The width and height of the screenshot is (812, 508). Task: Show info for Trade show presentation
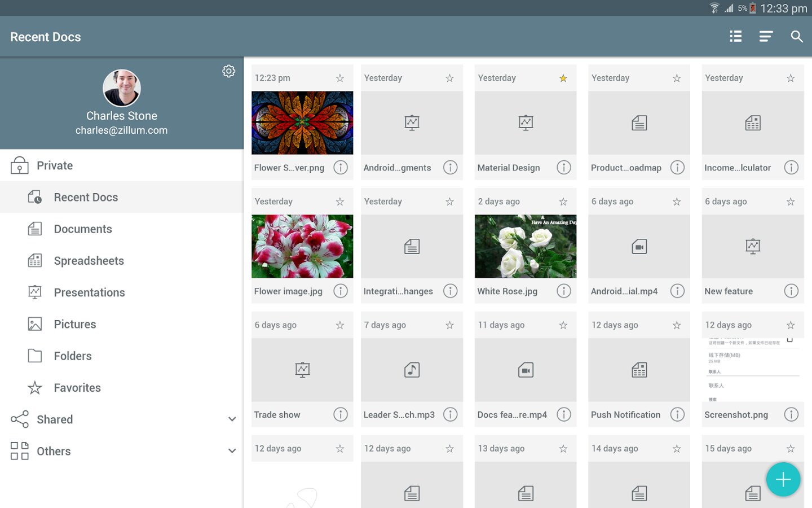coord(341,415)
